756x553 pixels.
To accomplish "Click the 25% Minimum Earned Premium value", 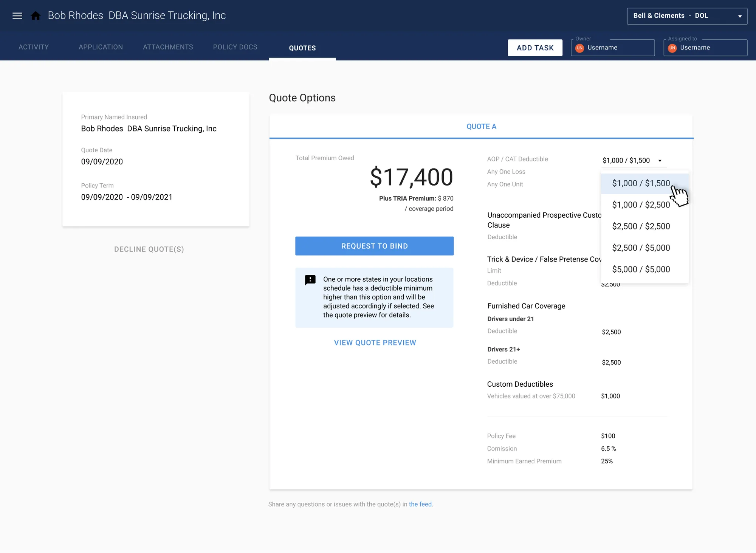I will point(607,461).
